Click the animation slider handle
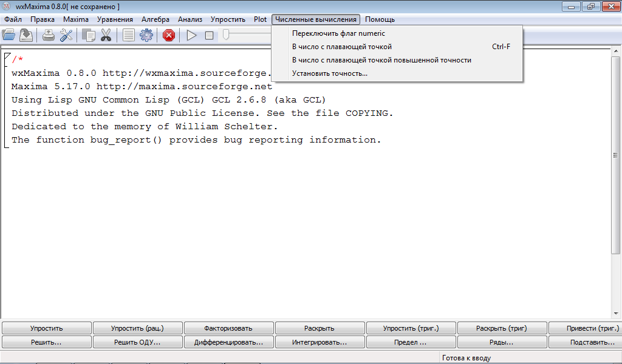This screenshot has width=622, height=364. click(226, 35)
